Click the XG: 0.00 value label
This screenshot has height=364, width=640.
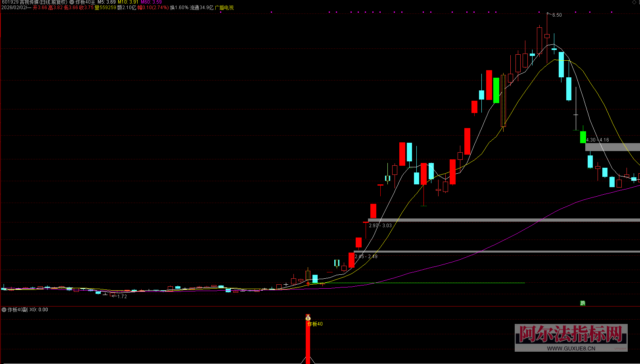pyautogui.click(x=38, y=310)
